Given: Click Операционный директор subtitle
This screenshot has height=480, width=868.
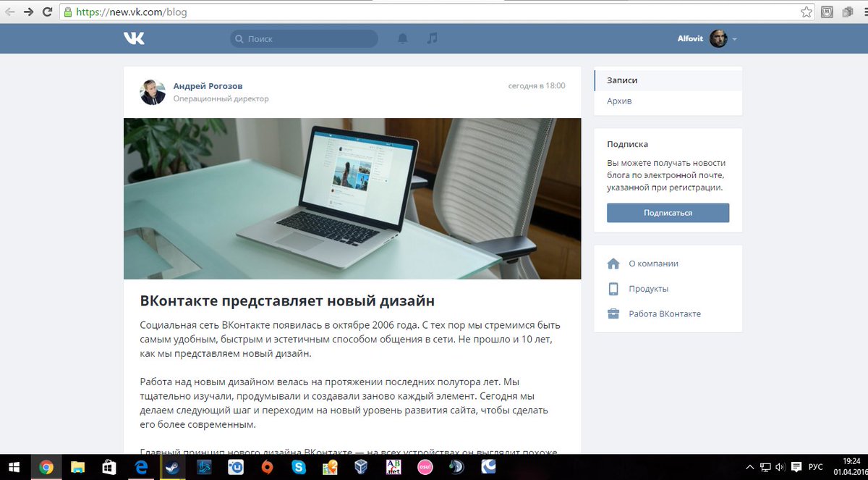Looking at the screenshot, I should [221, 98].
